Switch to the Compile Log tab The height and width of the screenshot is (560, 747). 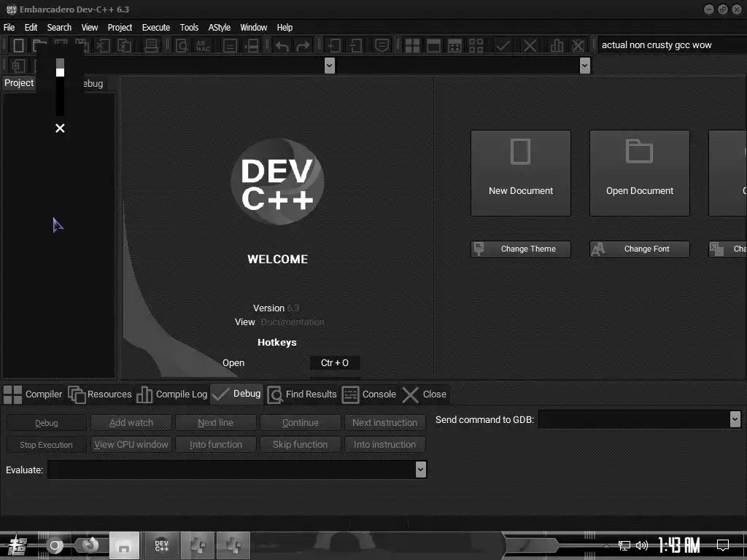point(172,394)
